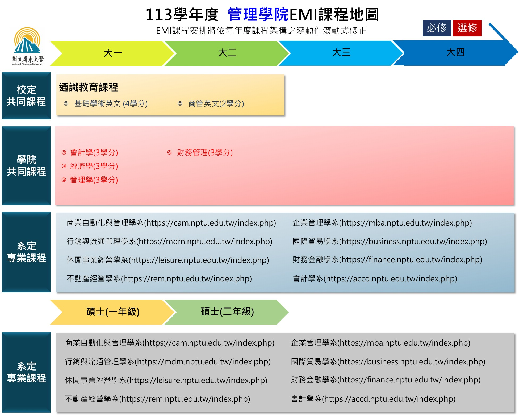
Task: Click the EMI課程安排 subtitle line
Action: pyautogui.click(x=261, y=31)
